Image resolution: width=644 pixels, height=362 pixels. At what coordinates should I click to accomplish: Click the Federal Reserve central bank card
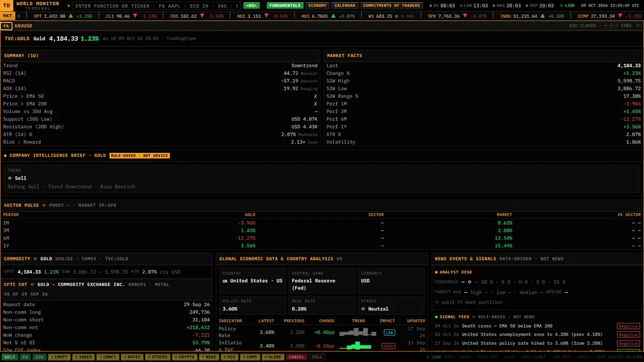pos(321,280)
